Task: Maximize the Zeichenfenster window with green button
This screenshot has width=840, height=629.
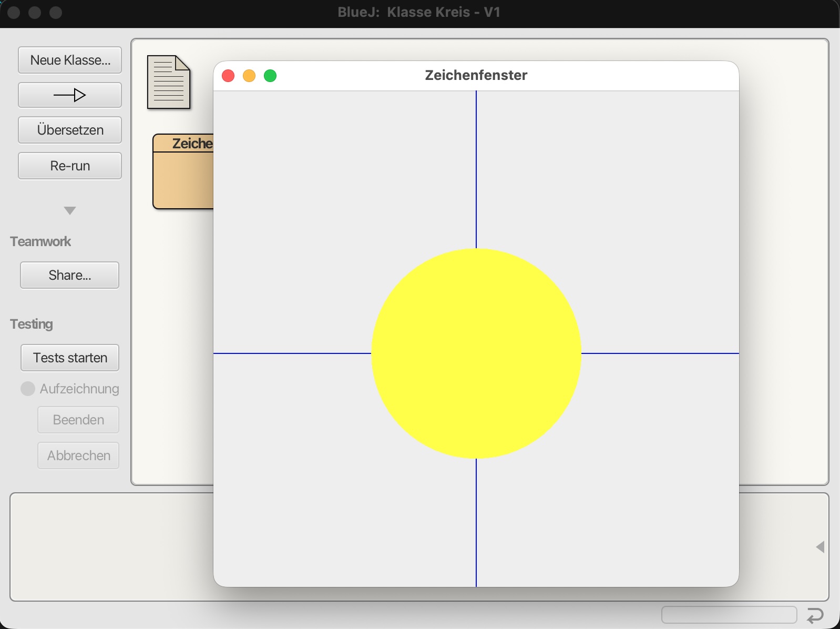Action: 270,76
